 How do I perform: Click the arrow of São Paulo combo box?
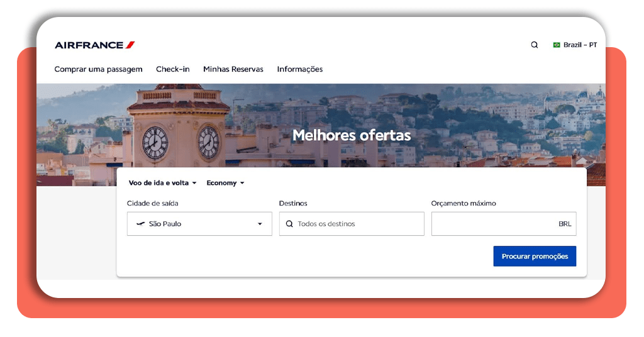tap(260, 224)
